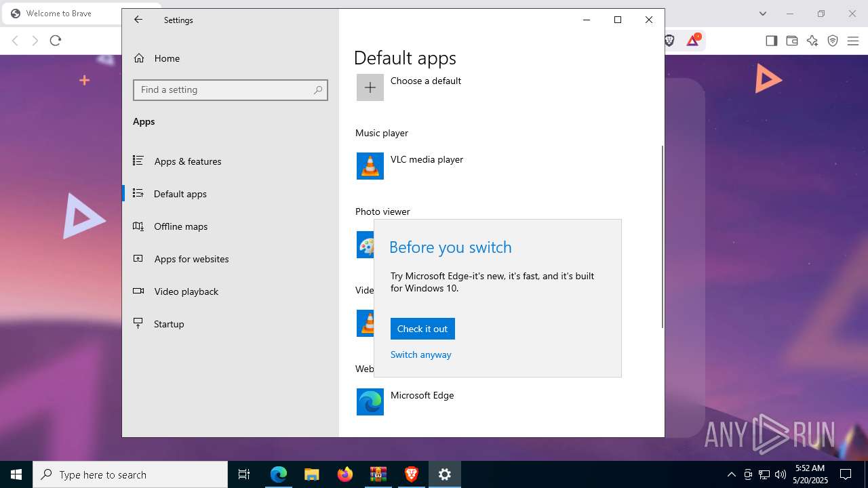Click Settings gear on taskbar
Image resolution: width=868 pixels, height=488 pixels.
pos(445,474)
